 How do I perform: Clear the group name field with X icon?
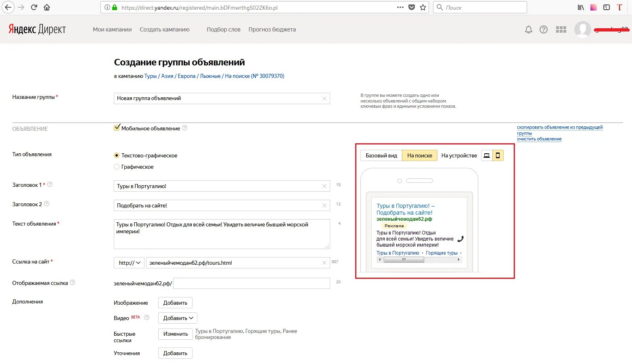(324, 98)
